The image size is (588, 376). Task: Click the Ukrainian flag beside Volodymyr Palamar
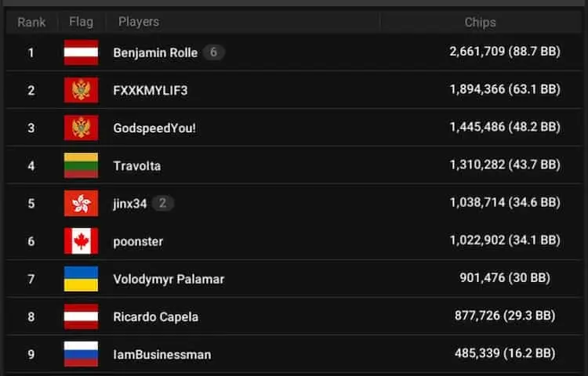click(x=81, y=279)
